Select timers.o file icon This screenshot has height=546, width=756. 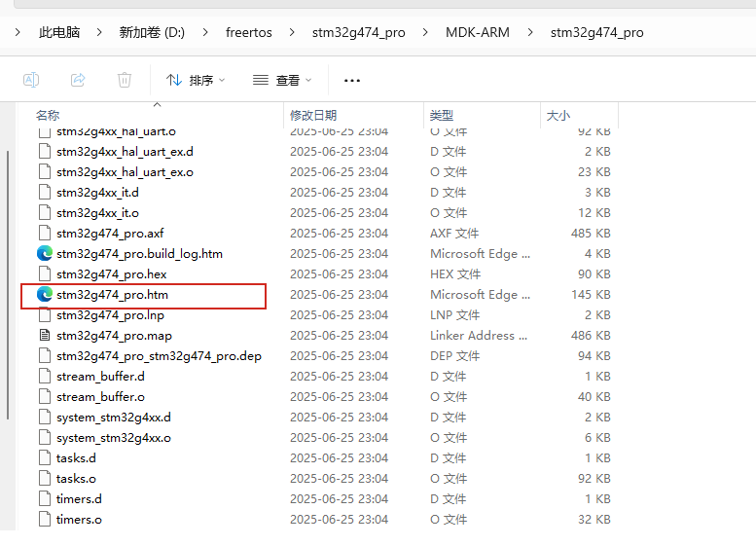click(45, 519)
